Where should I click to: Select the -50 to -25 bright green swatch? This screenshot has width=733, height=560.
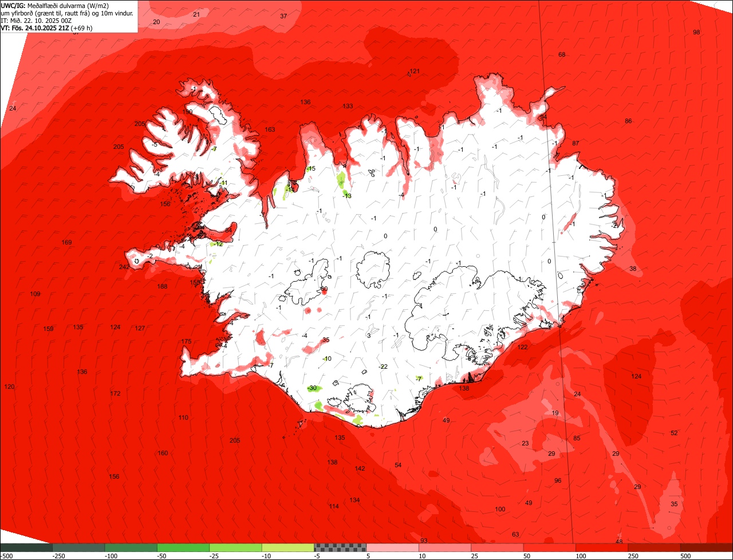[183, 547]
